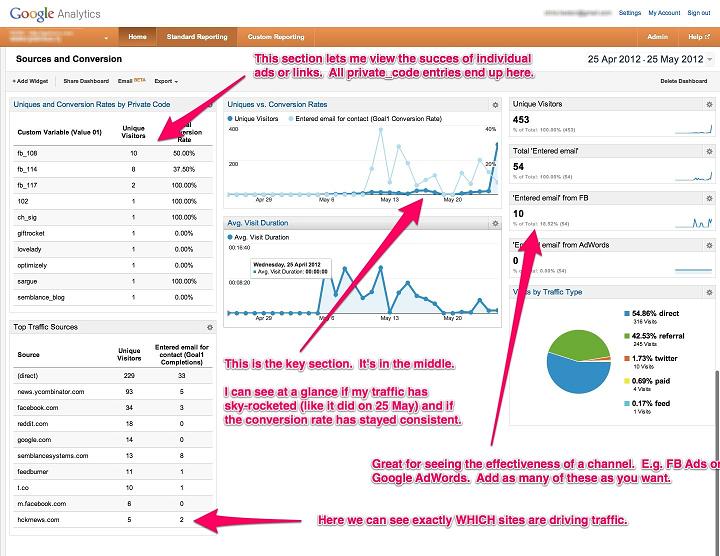Open the Help link in orange bar
This screenshot has width=720, height=556.
click(698, 37)
